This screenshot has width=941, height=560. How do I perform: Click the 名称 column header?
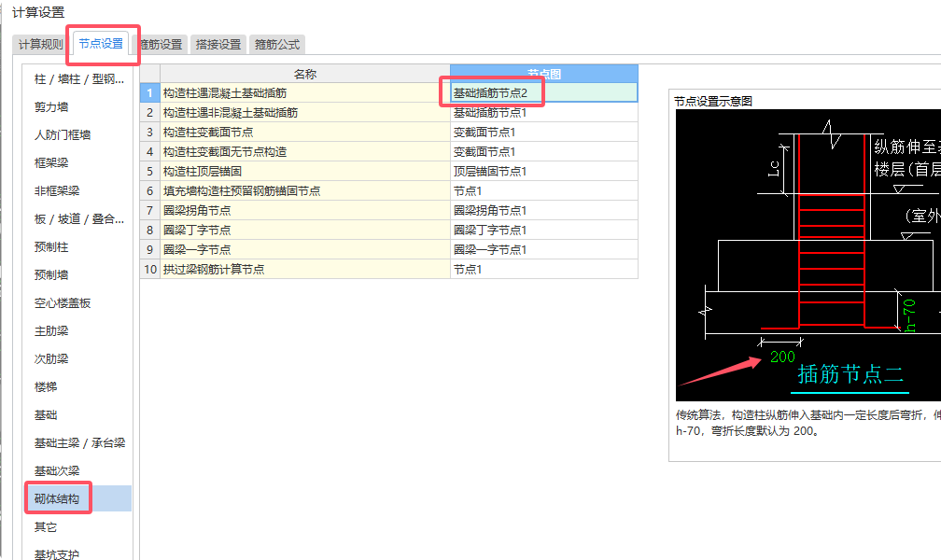click(305, 74)
